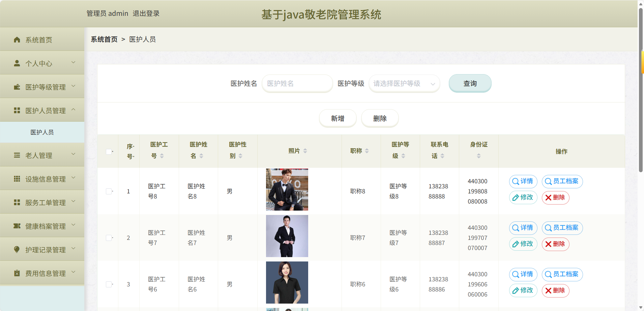The width and height of the screenshot is (644, 311).
Task: Expand the 健康档案管理 menu chevron
Action: click(x=73, y=225)
